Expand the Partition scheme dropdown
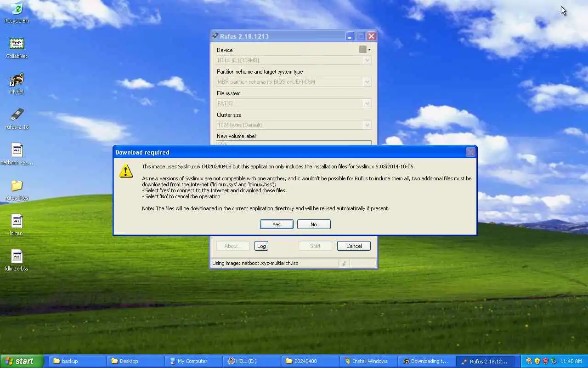Image resolution: width=588 pixels, height=368 pixels. tap(367, 81)
